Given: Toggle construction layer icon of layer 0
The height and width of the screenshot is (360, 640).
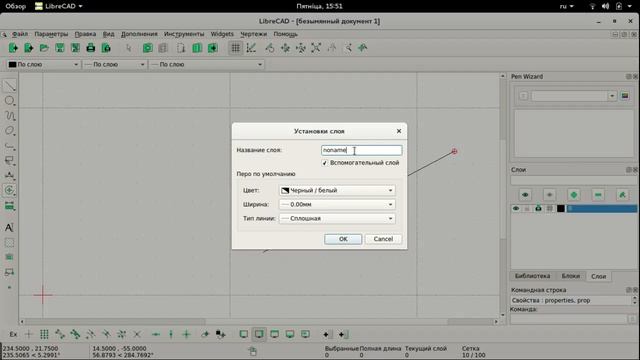Looking at the screenshot, I should point(549,209).
